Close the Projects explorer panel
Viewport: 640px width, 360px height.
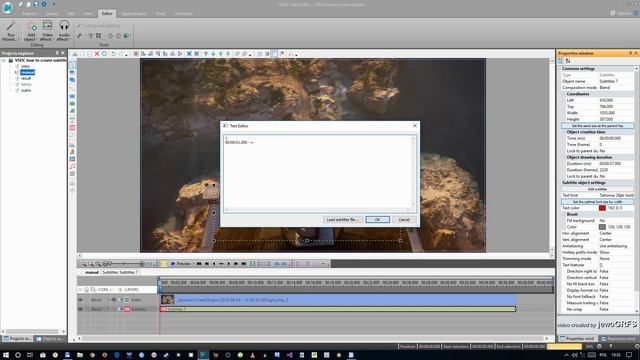(62, 53)
